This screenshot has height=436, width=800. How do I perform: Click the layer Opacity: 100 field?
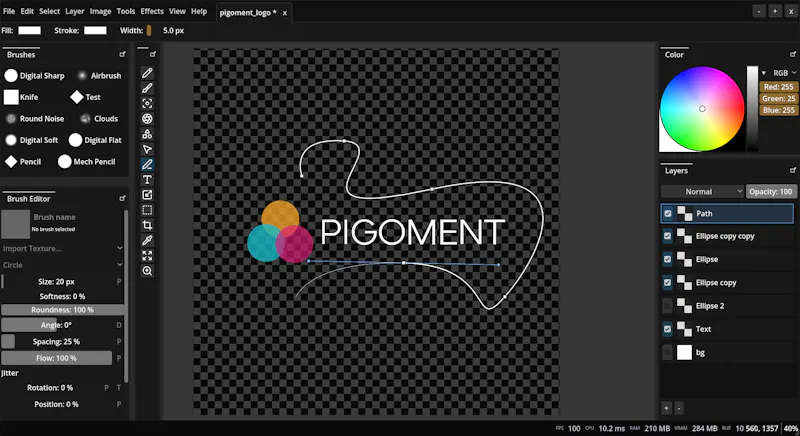click(x=771, y=192)
